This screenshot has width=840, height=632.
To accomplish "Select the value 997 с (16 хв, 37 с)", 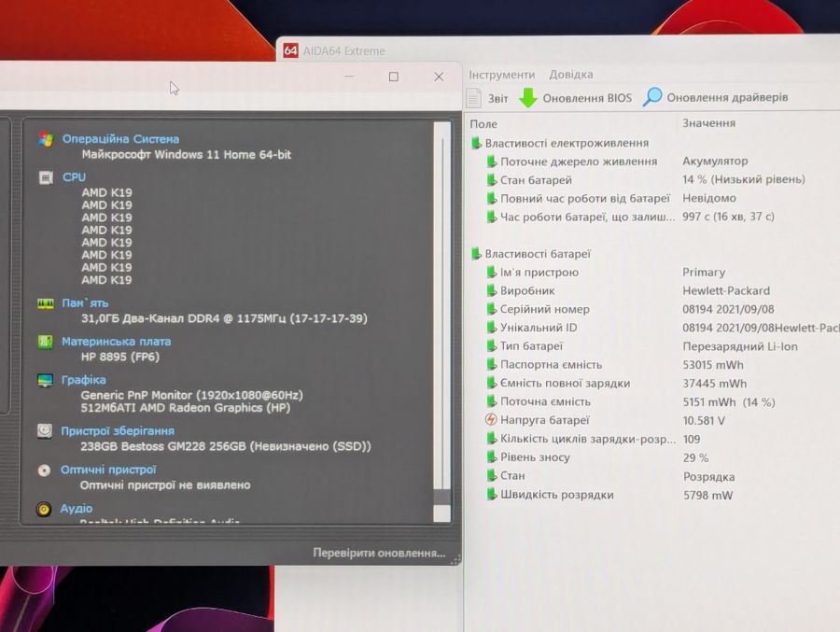I will pyautogui.click(x=728, y=217).
